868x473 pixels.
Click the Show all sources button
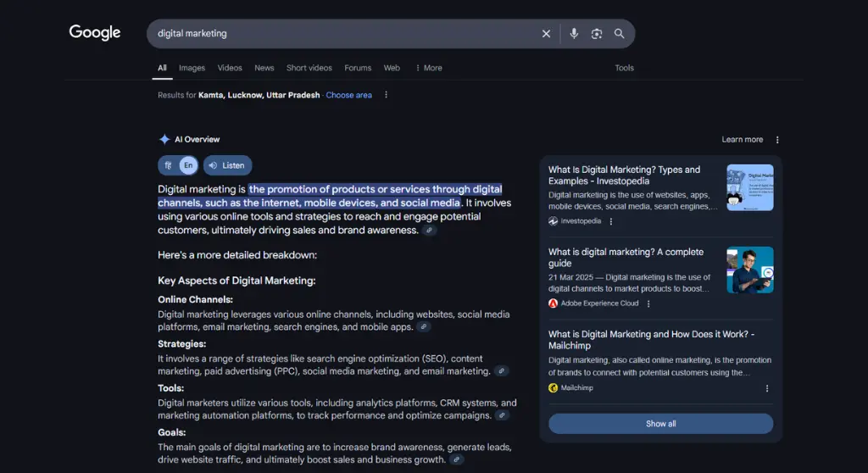coord(660,424)
